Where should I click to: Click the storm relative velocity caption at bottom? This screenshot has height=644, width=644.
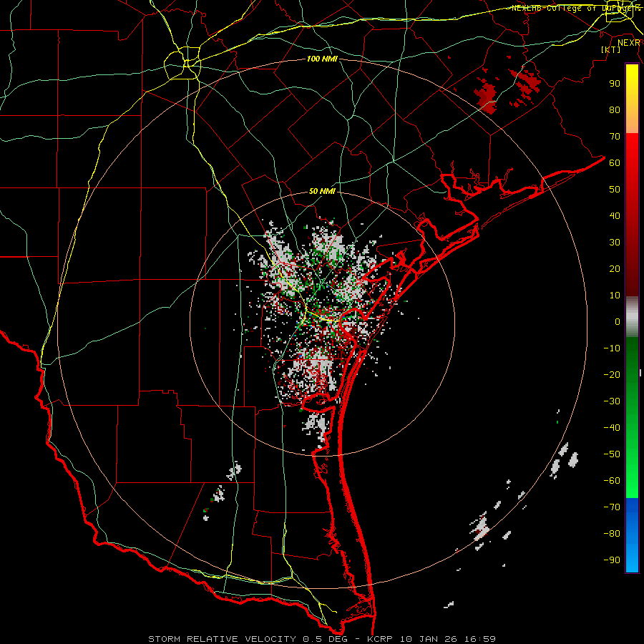[322, 639]
